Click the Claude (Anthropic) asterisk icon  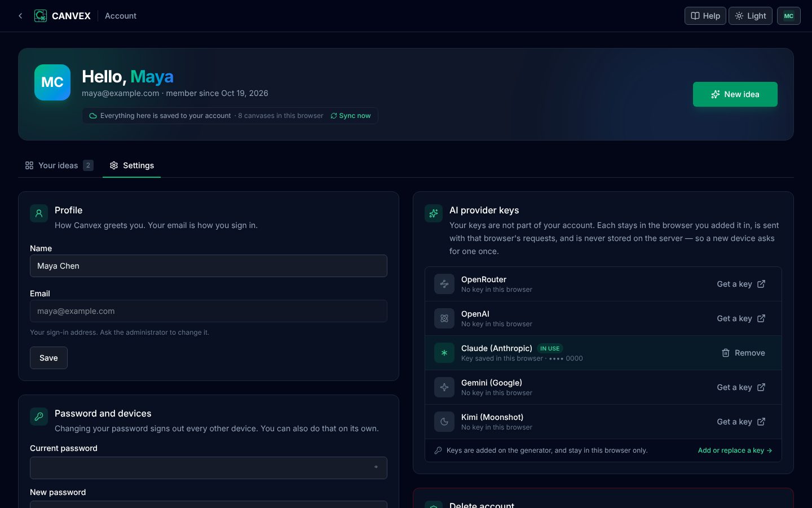pyautogui.click(x=444, y=353)
